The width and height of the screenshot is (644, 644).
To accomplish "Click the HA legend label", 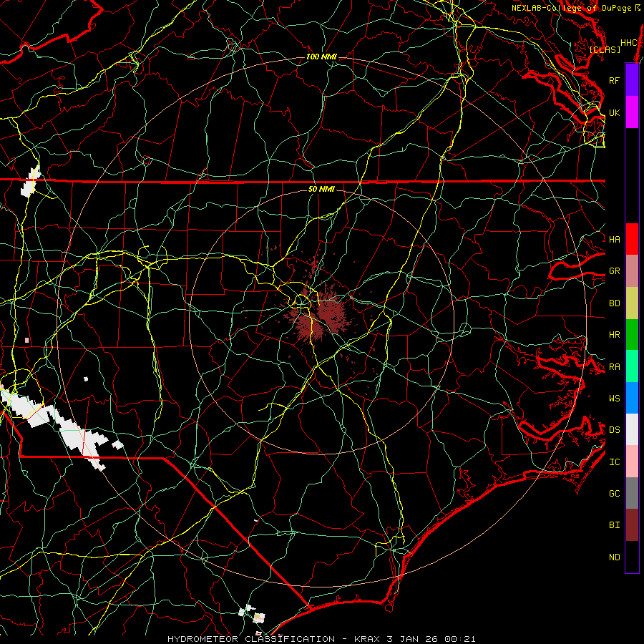I will point(614,240).
